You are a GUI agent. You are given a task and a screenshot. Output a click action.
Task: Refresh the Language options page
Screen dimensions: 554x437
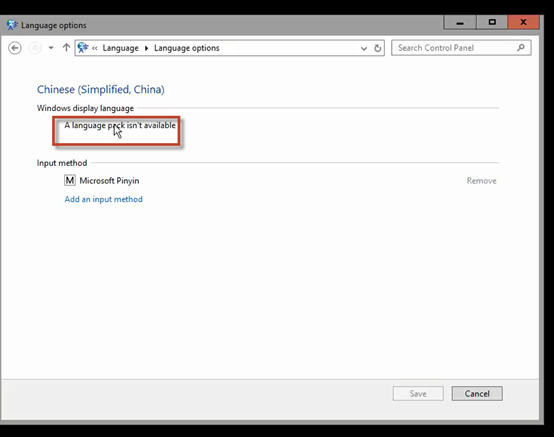click(x=377, y=48)
